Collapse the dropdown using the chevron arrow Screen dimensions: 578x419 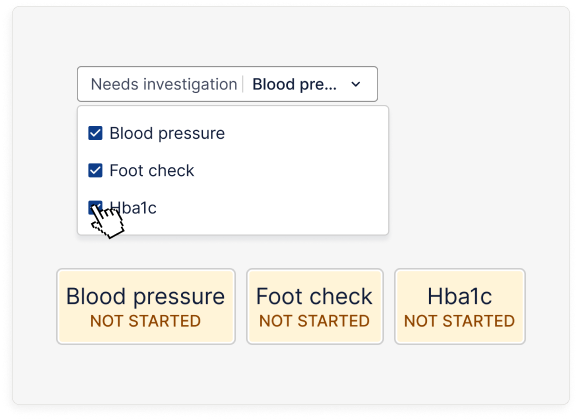pyautogui.click(x=356, y=84)
